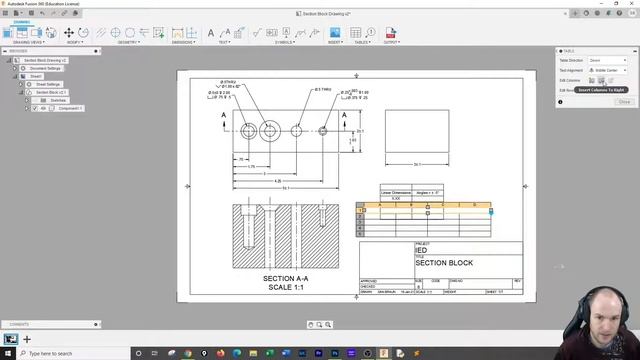
Task: Open the File menu icon
Action: tap(17, 13)
